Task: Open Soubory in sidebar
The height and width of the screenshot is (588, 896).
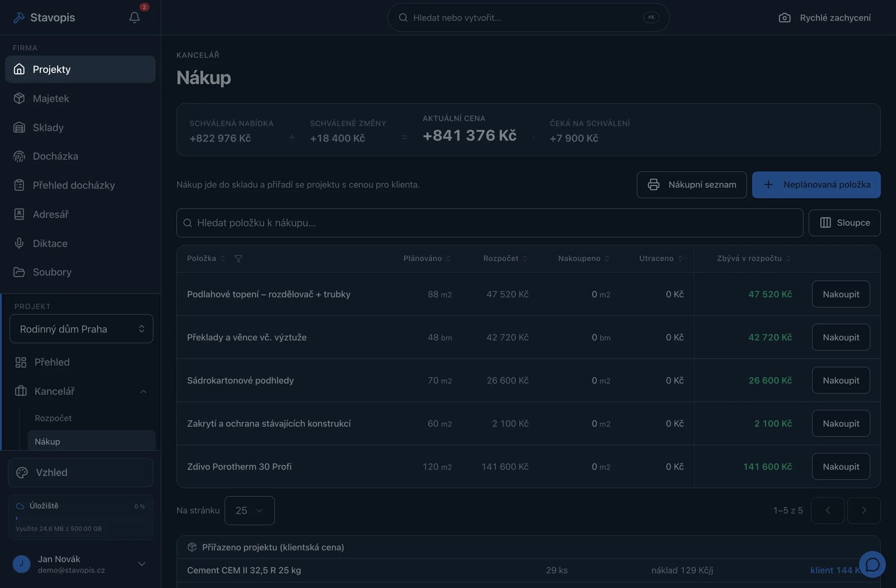Action: (x=80, y=272)
